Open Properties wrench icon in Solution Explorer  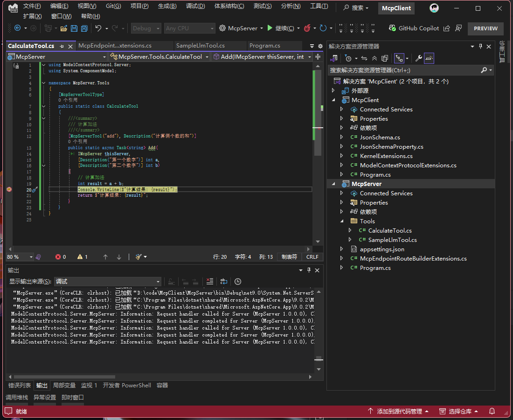point(418,58)
